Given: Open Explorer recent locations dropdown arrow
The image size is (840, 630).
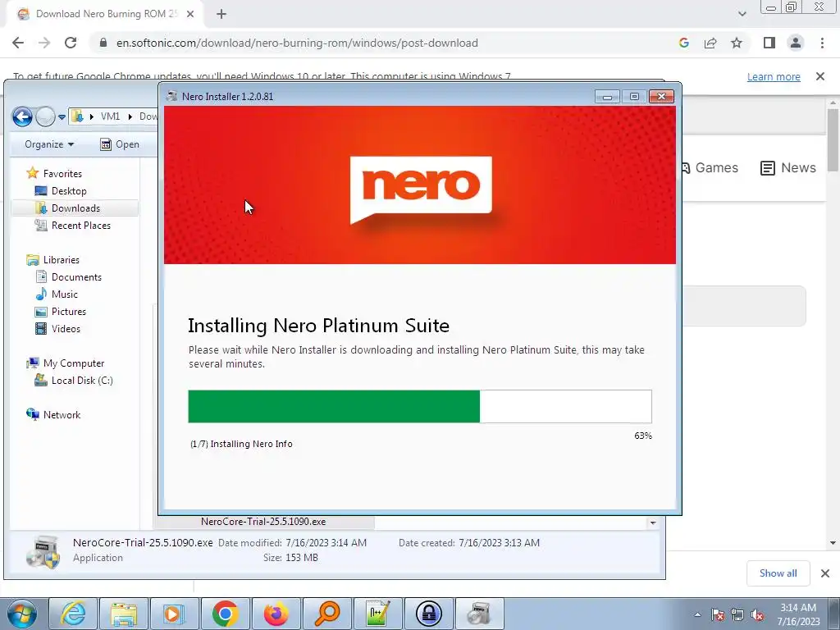Looking at the screenshot, I should click(x=62, y=116).
